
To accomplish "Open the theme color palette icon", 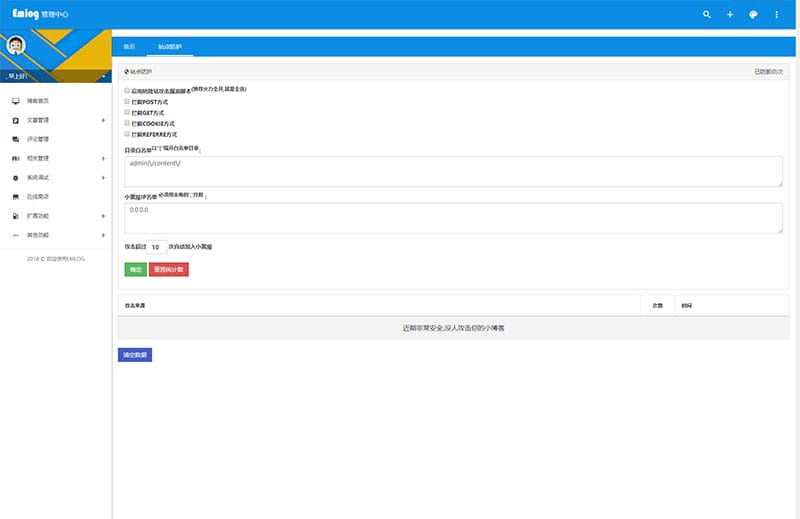I will click(753, 15).
